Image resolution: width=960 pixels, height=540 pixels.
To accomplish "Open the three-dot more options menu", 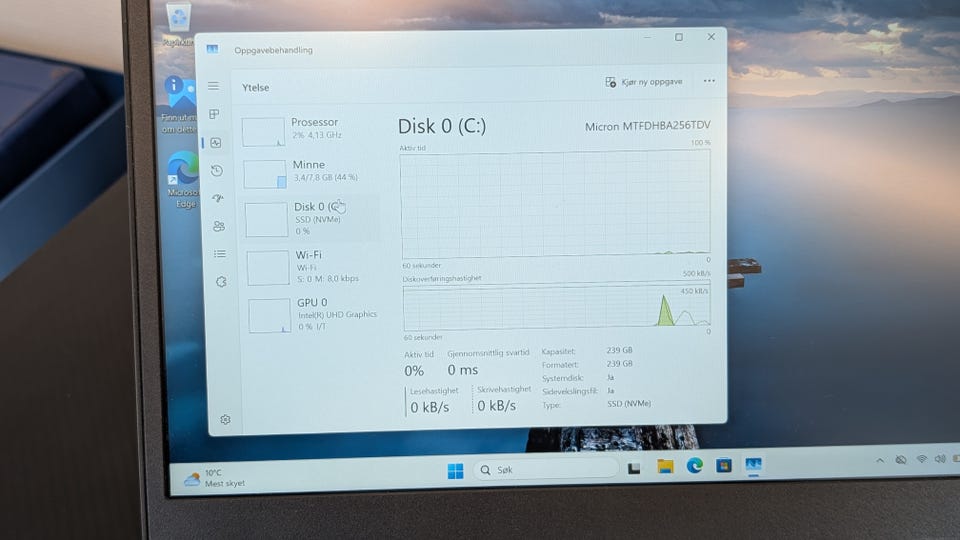I will click(709, 81).
